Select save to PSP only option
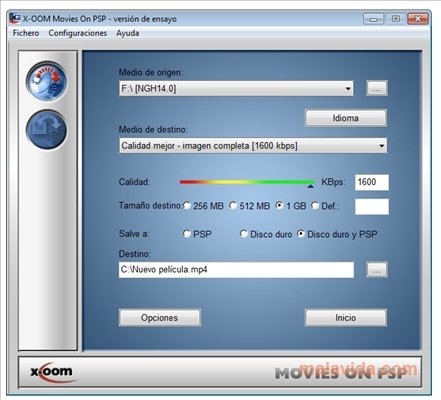Viewport: 441px width, 400px height. (x=187, y=234)
